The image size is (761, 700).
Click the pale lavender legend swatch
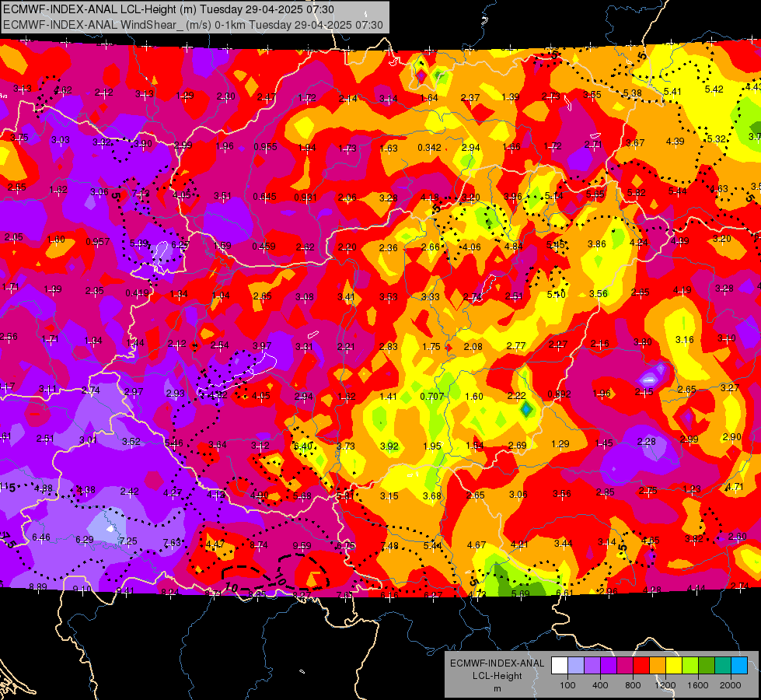tap(576, 666)
